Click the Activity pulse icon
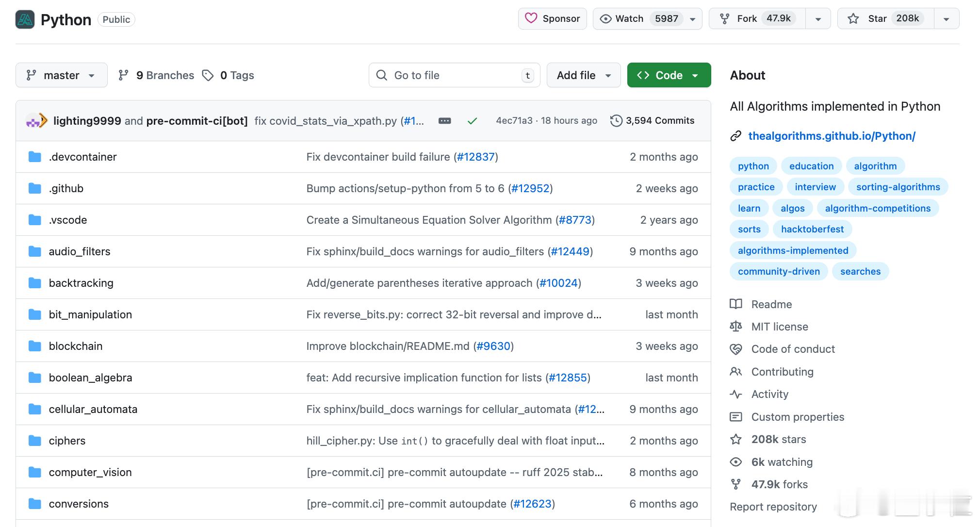The width and height of the screenshot is (980, 527). pos(736,394)
